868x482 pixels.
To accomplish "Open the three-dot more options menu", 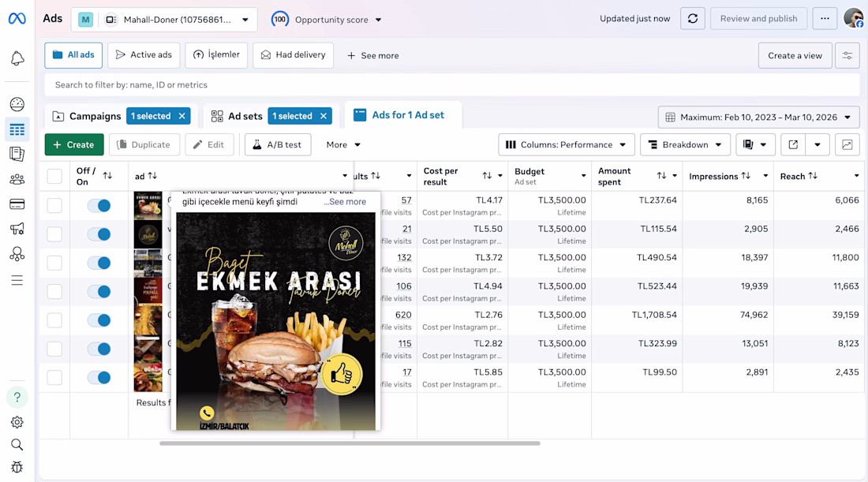I will 825,19.
